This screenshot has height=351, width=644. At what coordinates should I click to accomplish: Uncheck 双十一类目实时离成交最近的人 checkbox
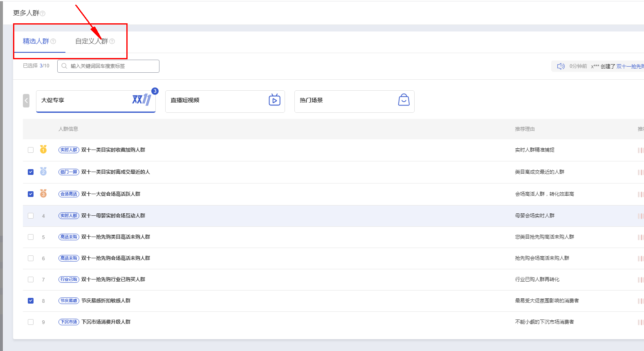(31, 172)
